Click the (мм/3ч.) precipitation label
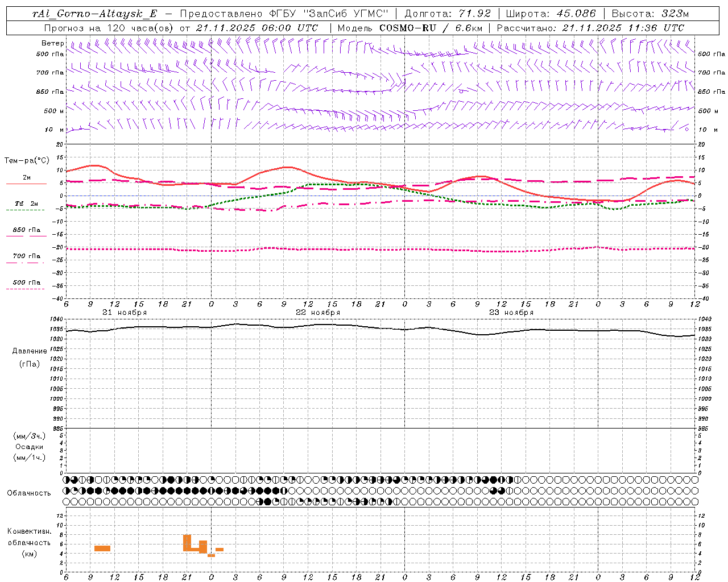 pyautogui.click(x=29, y=436)
